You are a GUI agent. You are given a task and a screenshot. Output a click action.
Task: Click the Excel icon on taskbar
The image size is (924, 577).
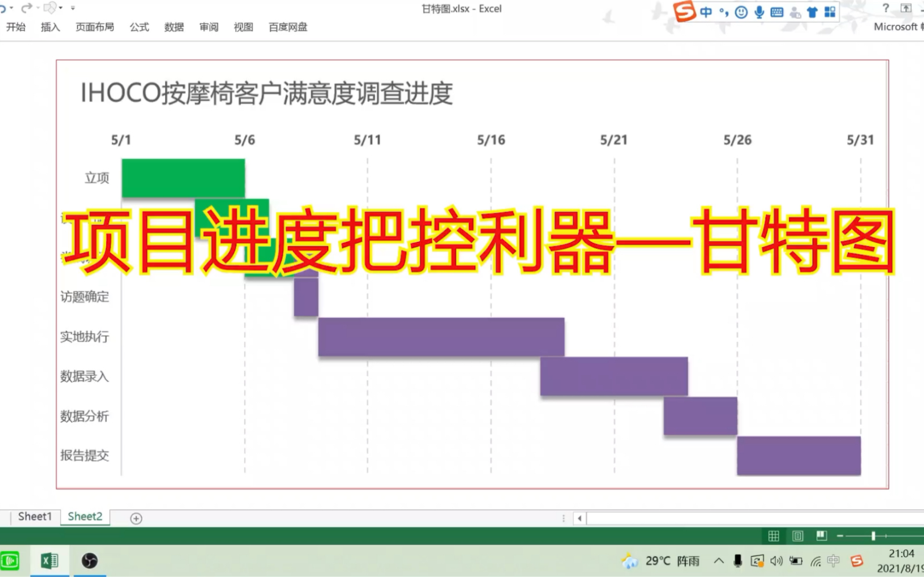point(49,561)
